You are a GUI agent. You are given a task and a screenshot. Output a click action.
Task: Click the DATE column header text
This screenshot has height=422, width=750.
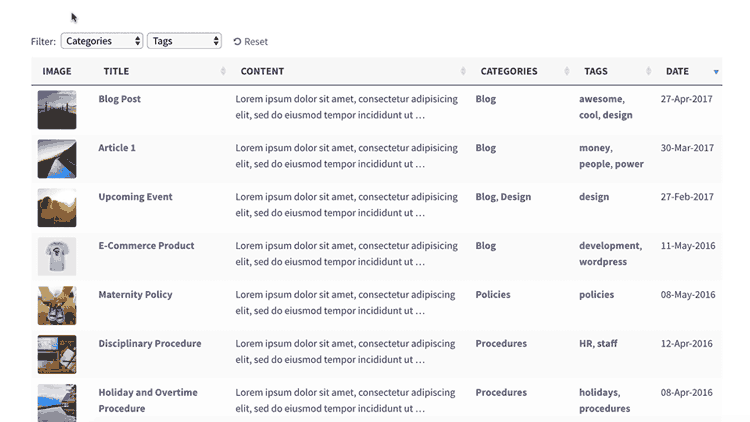pyautogui.click(x=677, y=71)
